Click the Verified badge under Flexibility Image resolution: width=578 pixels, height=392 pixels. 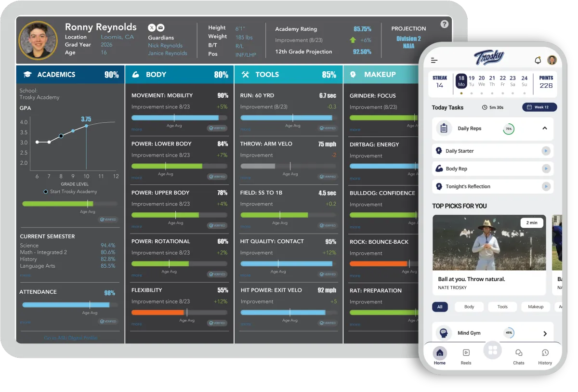[x=217, y=323]
